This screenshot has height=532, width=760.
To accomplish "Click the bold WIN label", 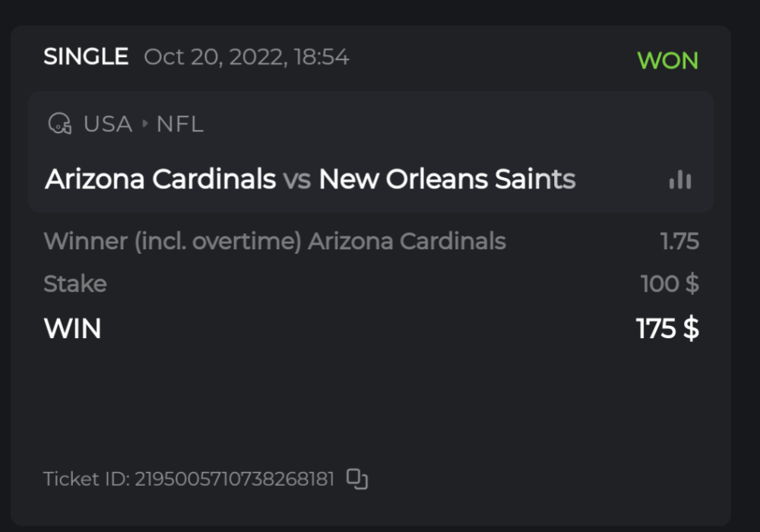I will click(x=73, y=328).
